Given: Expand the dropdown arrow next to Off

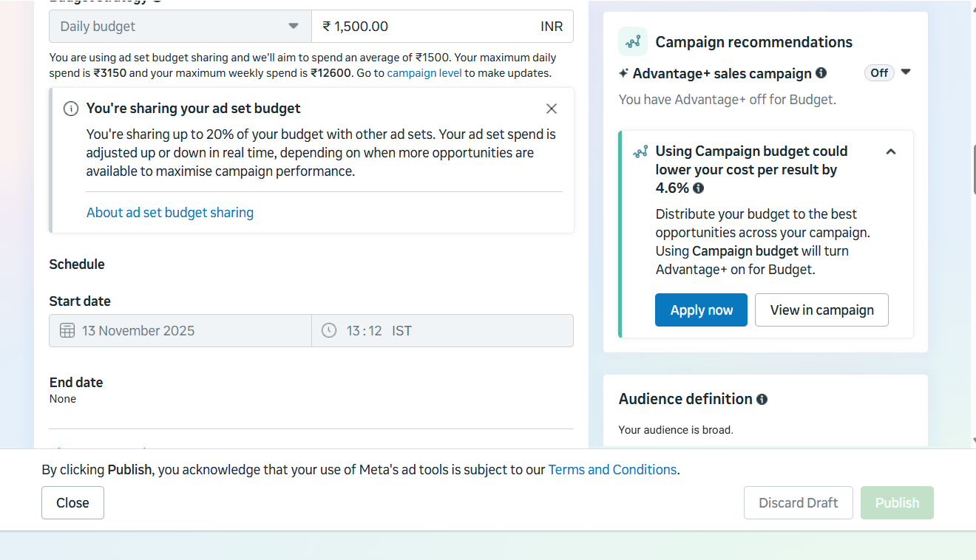Looking at the screenshot, I should pyautogui.click(x=906, y=72).
